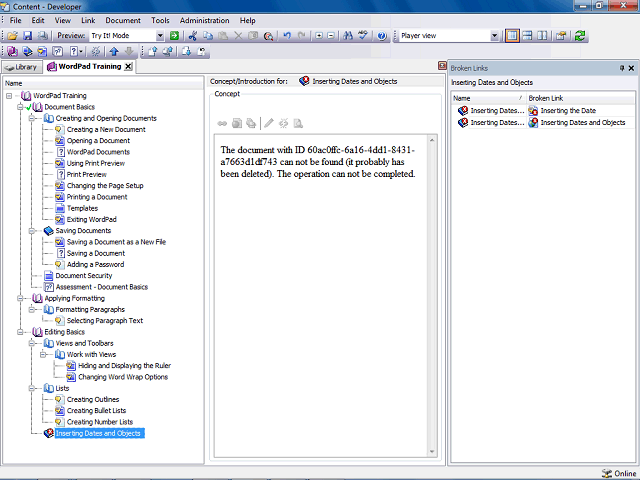640x480 pixels.
Task: Toggle the vertical split layout button
Action: pyautogui.click(x=542, y=36)
